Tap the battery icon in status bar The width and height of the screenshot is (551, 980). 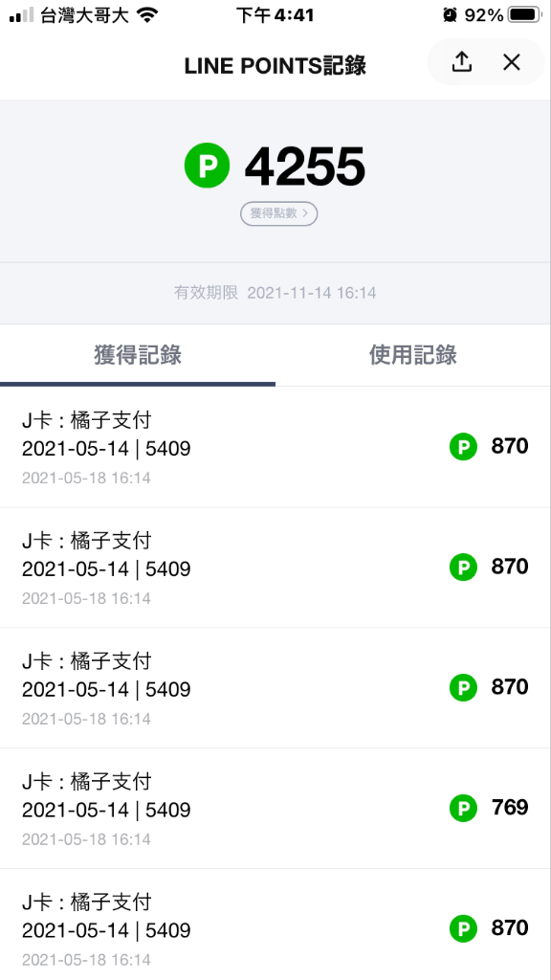(x=524, y=15)
